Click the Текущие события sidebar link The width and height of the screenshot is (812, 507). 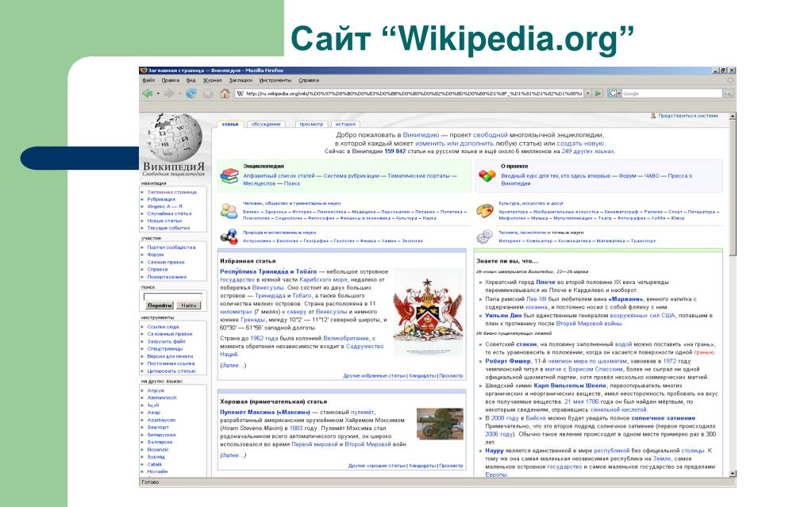coord(168,228)
